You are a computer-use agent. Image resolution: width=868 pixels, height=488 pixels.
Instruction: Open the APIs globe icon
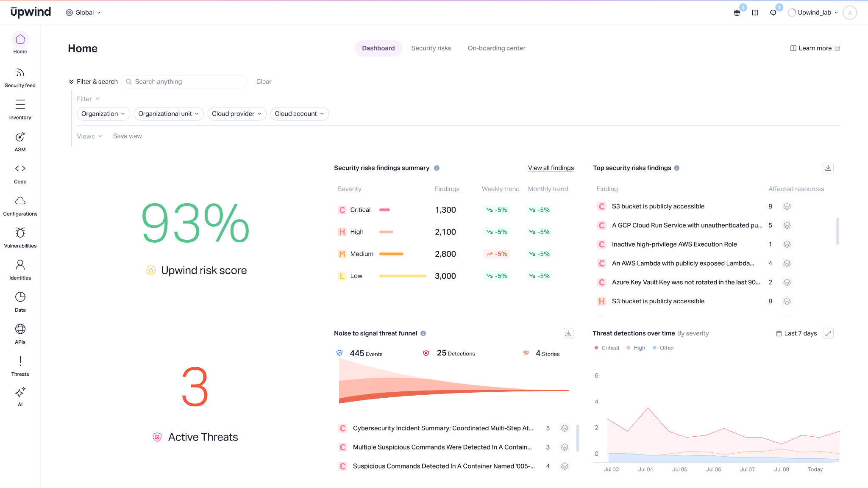tap(20, 329)
